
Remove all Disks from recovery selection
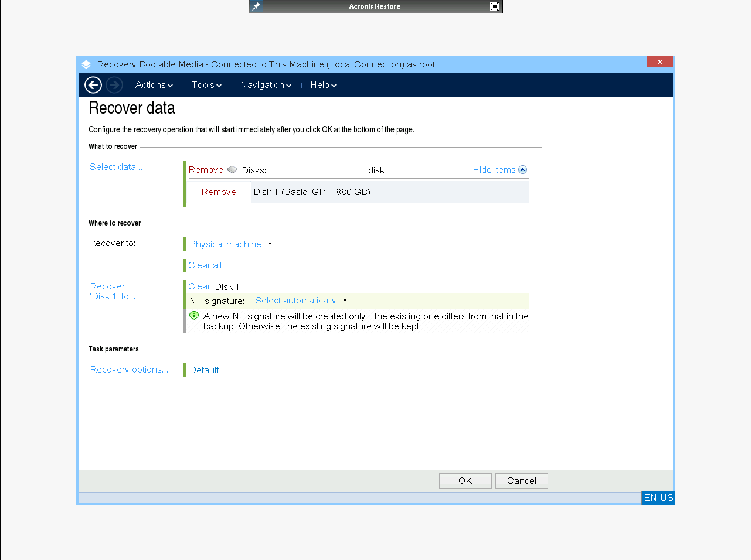(206, 170)
